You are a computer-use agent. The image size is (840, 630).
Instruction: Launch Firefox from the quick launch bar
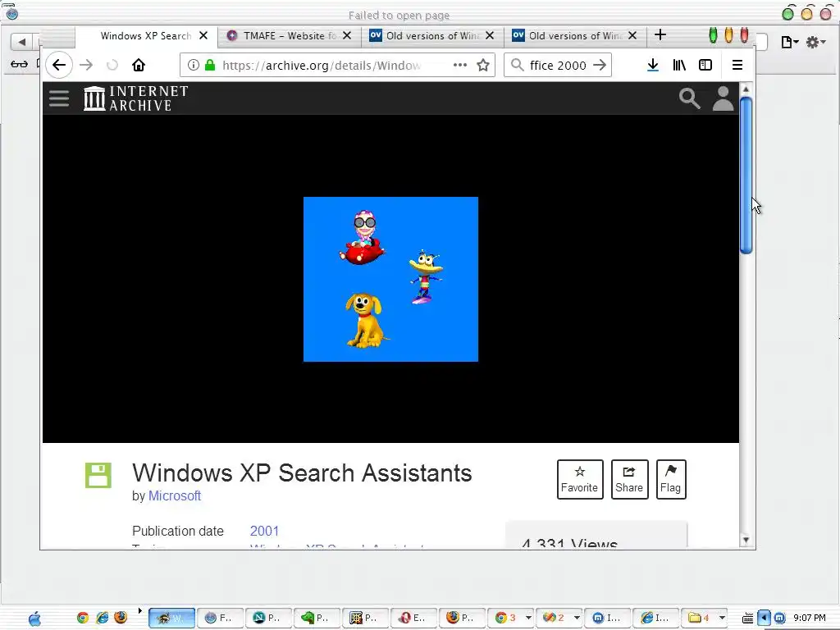tap(121, 618)
